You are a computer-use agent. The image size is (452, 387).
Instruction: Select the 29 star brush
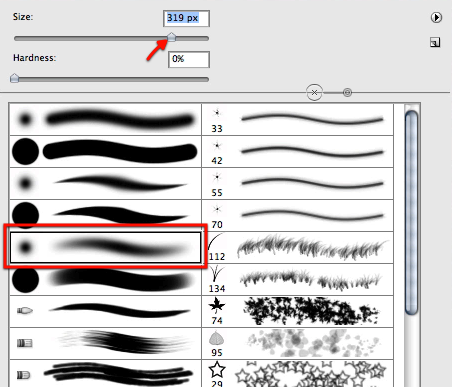coord(298,373)
